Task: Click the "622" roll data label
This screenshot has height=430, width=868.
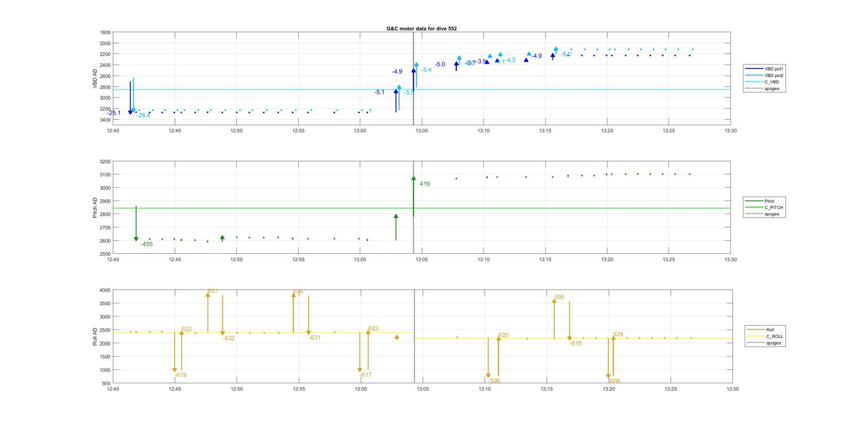Action: click(x=187, y=329)
